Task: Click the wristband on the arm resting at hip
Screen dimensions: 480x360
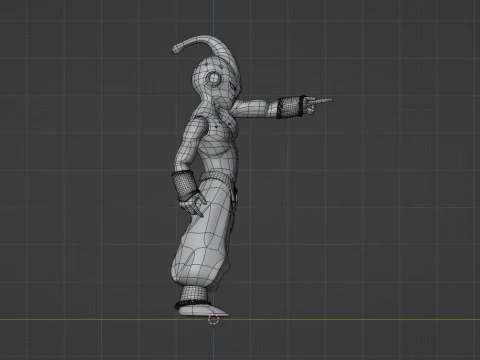Action: click(185, 185)
